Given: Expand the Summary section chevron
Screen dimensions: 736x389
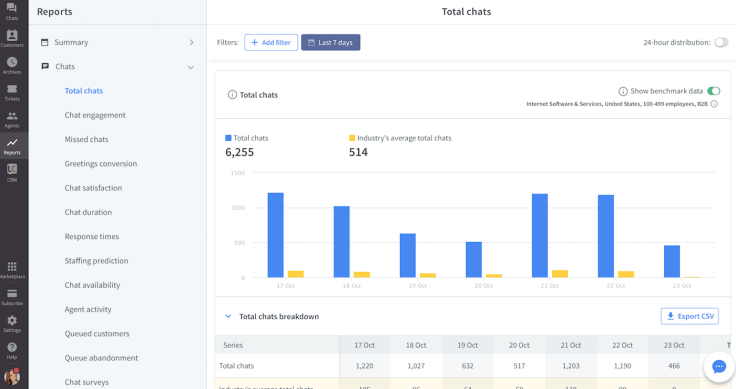Looking at the screenshot, I should tap(192, 42).
